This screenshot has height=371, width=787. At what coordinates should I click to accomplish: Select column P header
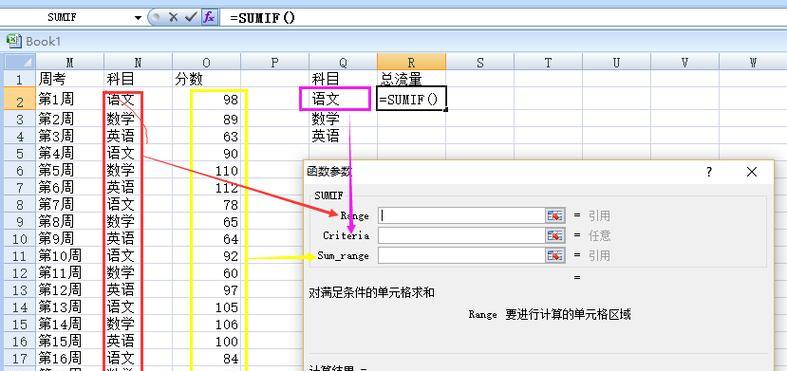(275, 62)
